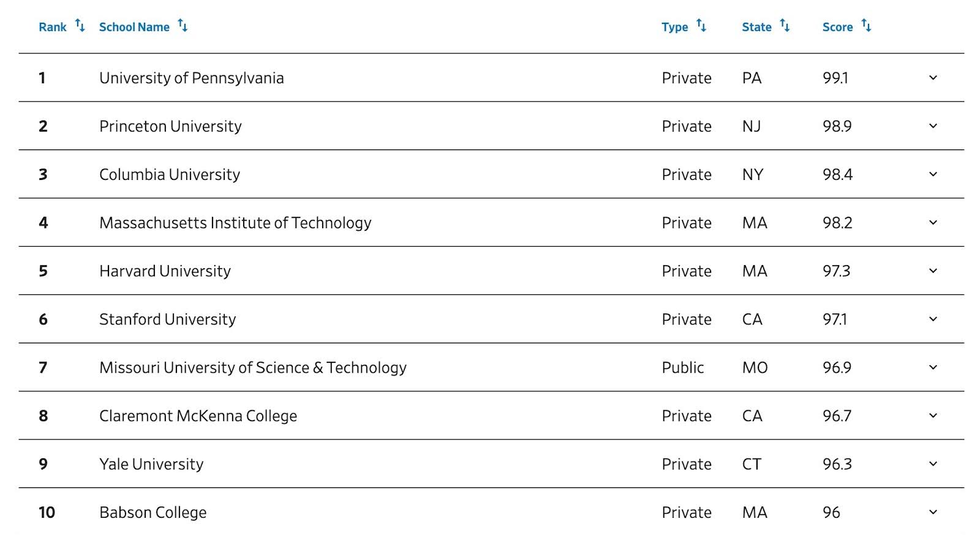Viewport: 980px width, 535px height.
Task: Expand the University of Pennsylvania row chevron
Action: (x=933, y=78)
